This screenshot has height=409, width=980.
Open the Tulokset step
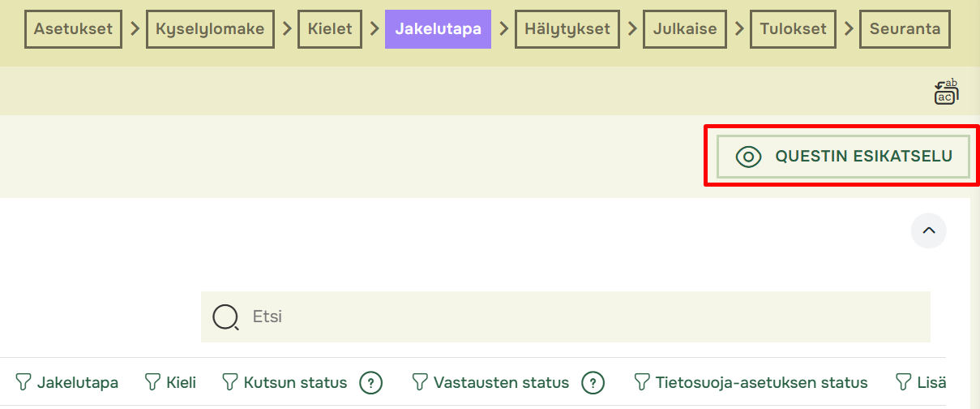click(x=794, y=29)
